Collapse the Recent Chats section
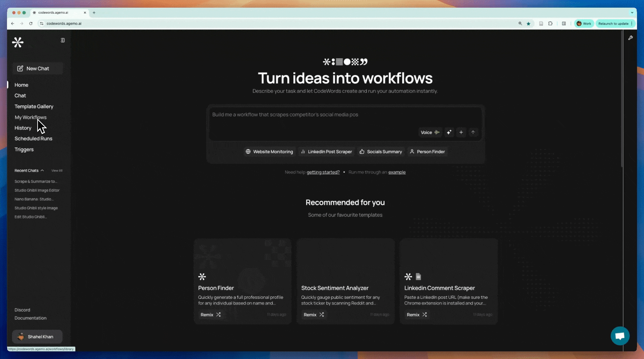Viewport: 644px width, 359px height. pos(42,171)
